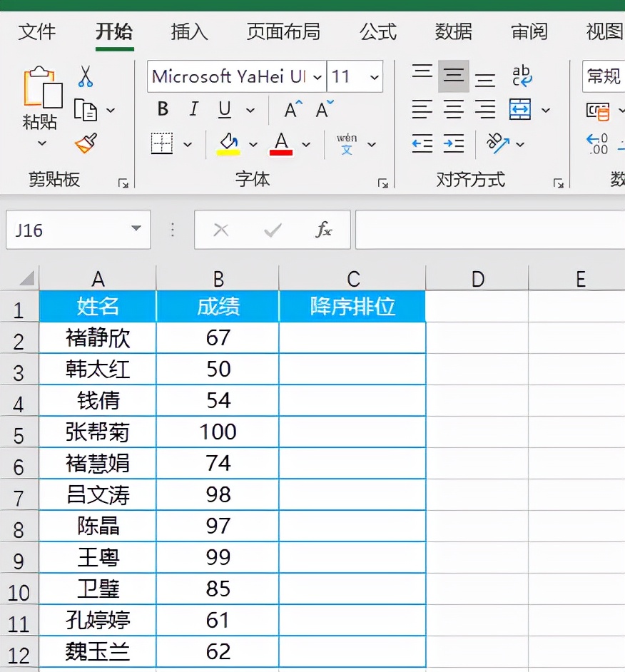Select column C header
Image resolution: width=625 pixels, height=672 pixels.
pos(352,279)
